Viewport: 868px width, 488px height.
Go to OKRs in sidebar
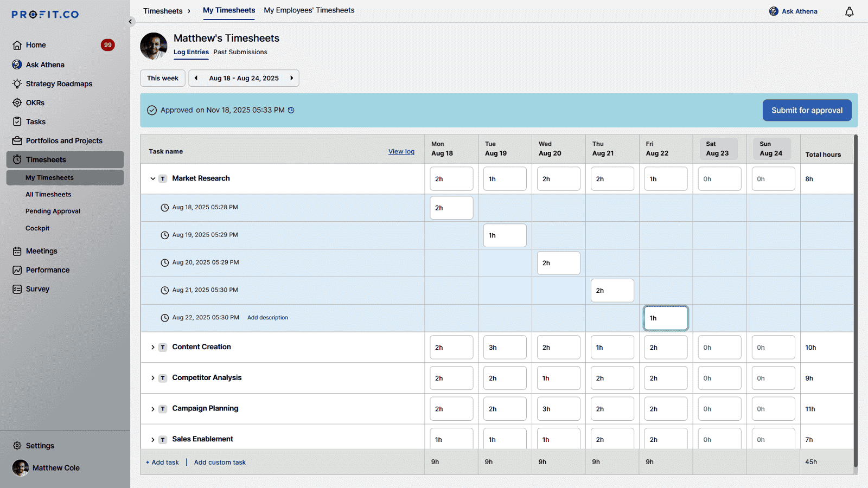coord(35,102)
